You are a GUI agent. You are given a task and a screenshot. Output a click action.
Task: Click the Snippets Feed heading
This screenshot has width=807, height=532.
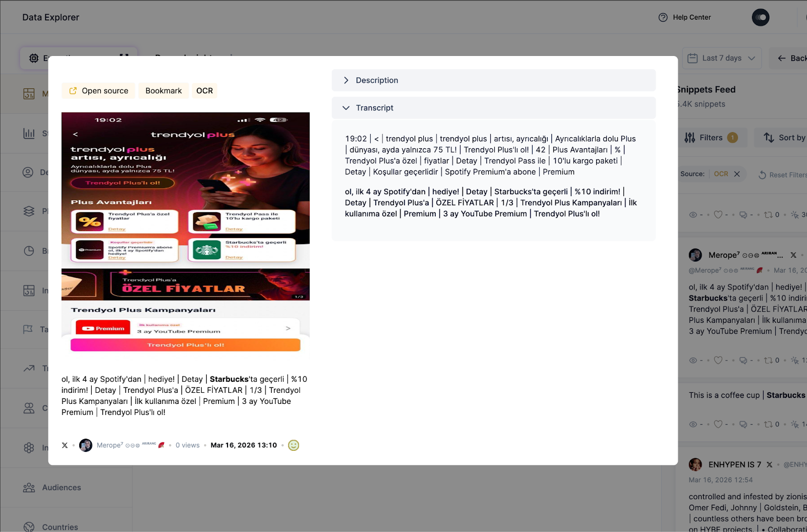[x=706, y=90]
